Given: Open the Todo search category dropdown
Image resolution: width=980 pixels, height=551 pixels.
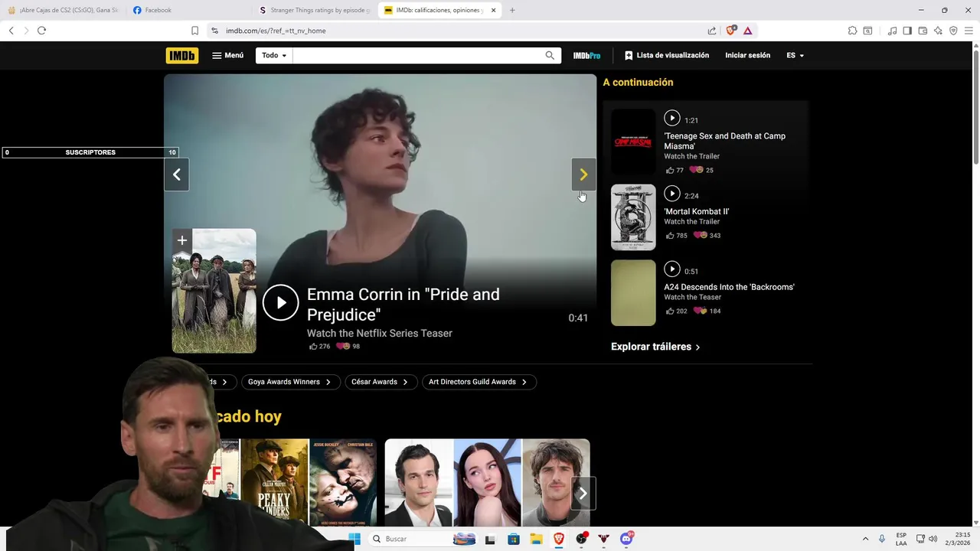Looking at the screenshot, I should pos(274,55).
